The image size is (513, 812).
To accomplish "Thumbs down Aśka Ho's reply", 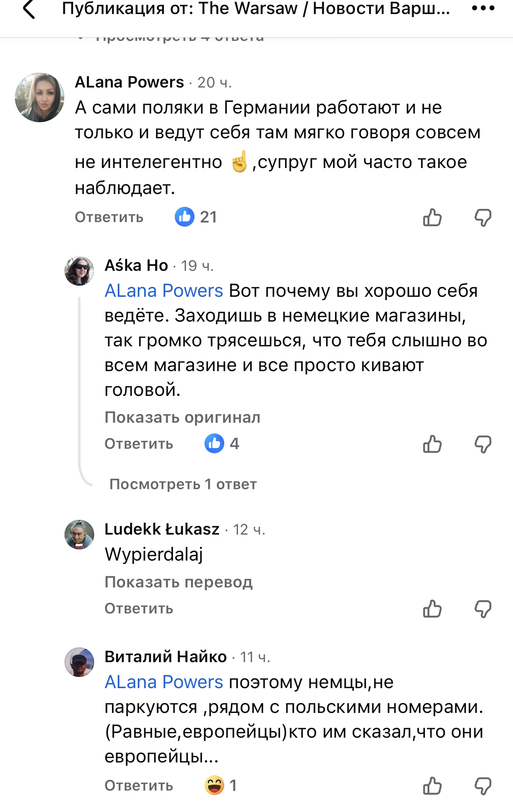I will point(482,444).
